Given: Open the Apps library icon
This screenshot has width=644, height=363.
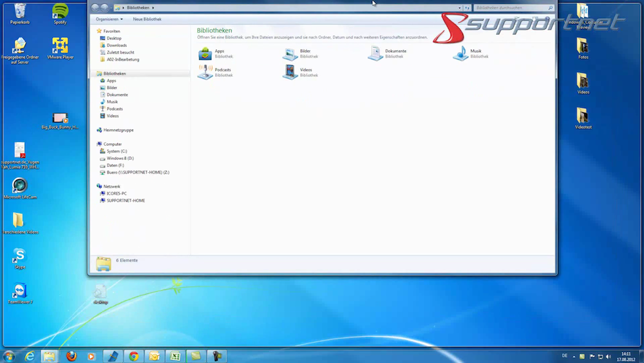Looking at the screenshot, I should 205,54.
